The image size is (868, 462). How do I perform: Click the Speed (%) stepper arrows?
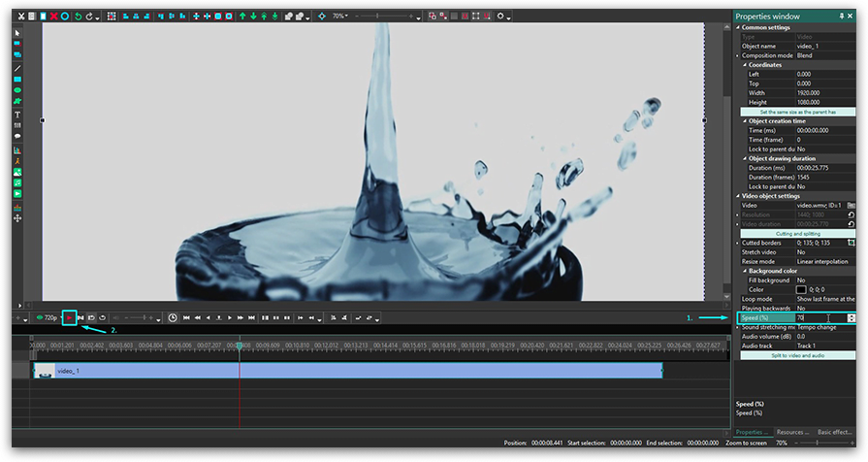click(x=852, y=318)
